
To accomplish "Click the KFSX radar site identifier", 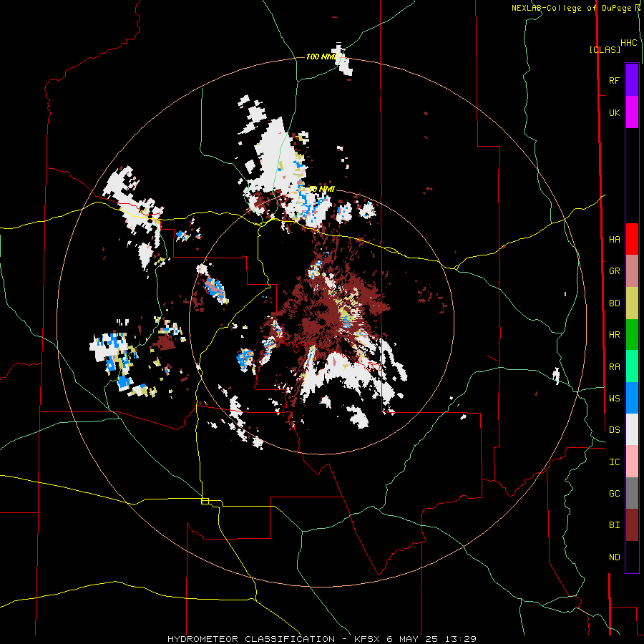I will [368, 639].
